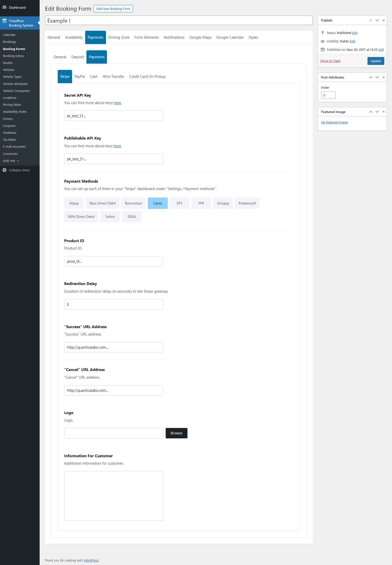The width and height of the screenshot is (392, 565).
Task: Switch to the PayPal tab
Action: [x=79, y=77]
